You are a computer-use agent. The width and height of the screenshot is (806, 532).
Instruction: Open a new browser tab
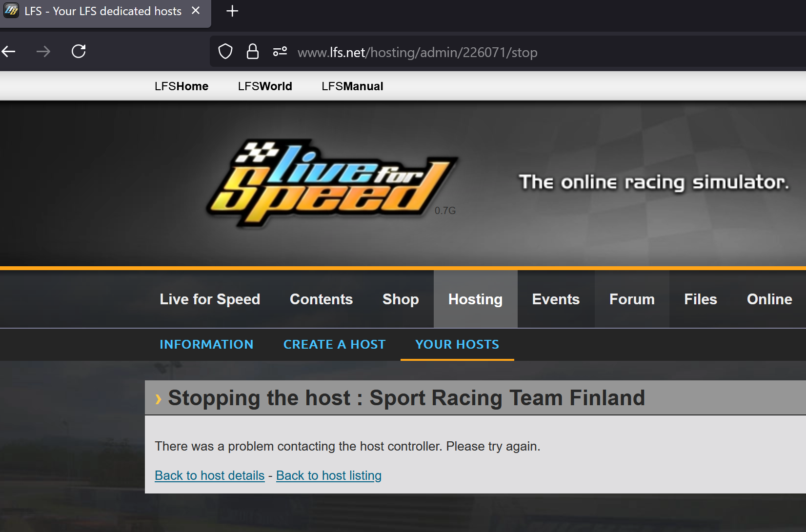point(232,11)
